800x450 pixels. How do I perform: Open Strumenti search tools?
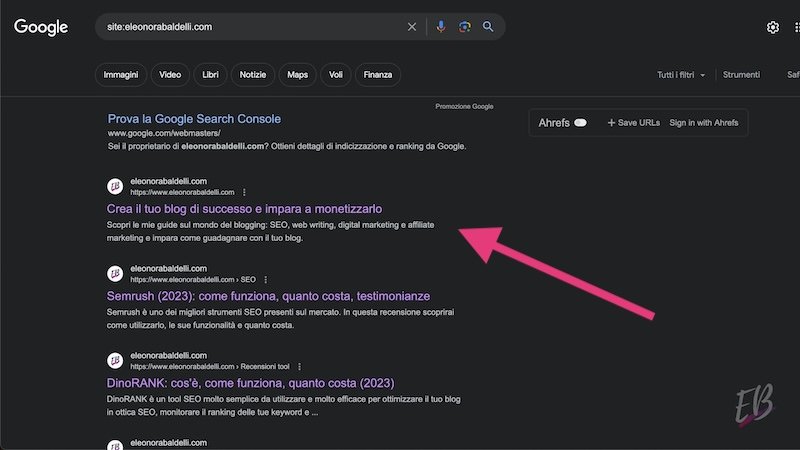pyautogui.click(x=741, y=75)
